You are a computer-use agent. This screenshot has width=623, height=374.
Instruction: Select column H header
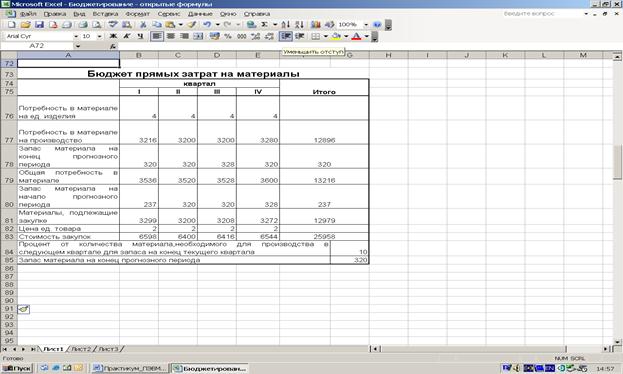click(388, 55)
